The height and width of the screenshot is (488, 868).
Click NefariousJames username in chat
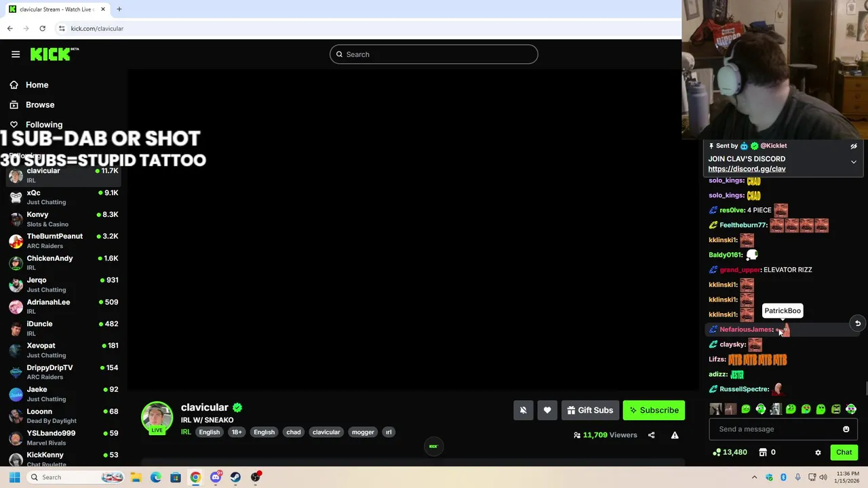coord(746,329)
